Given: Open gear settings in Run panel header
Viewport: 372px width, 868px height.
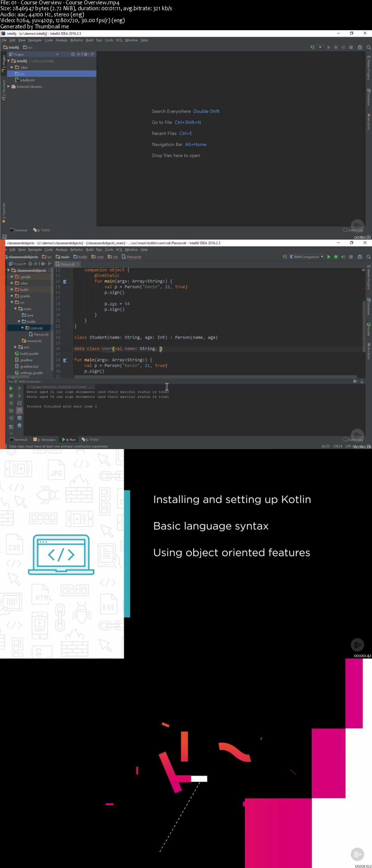Looking at the screenshot, I should tap(355, 381).
